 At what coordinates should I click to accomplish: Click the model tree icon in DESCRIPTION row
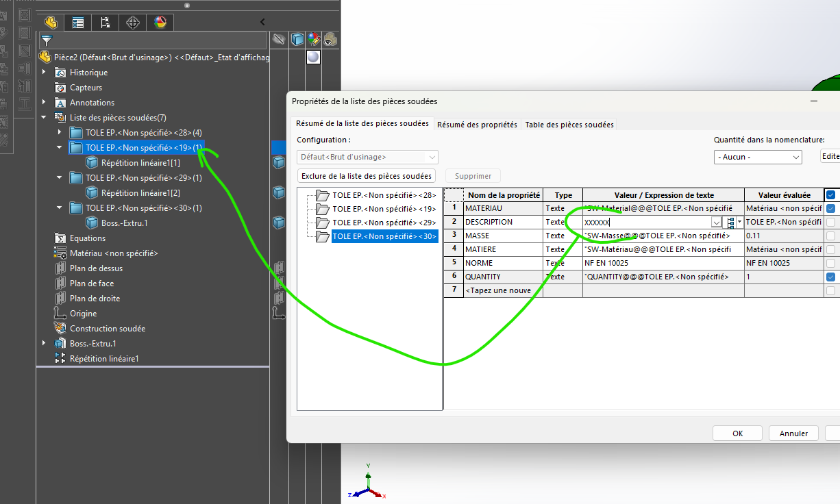(x=731, y=223)
